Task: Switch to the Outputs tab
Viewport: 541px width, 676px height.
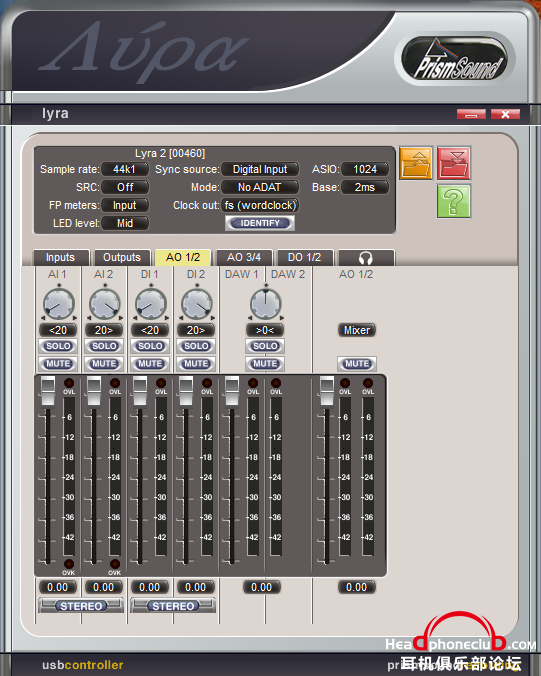Action: 122,258
